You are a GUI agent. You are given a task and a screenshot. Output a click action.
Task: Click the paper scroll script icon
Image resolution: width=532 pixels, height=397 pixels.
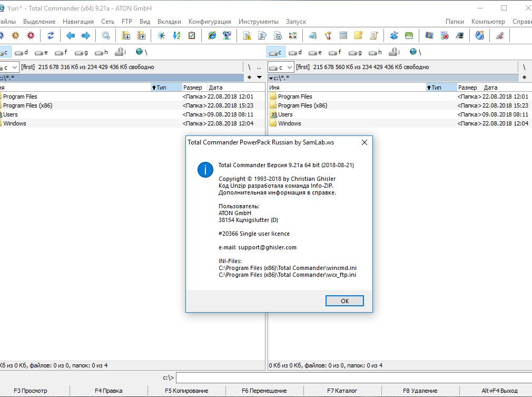(x=373, y=35)
